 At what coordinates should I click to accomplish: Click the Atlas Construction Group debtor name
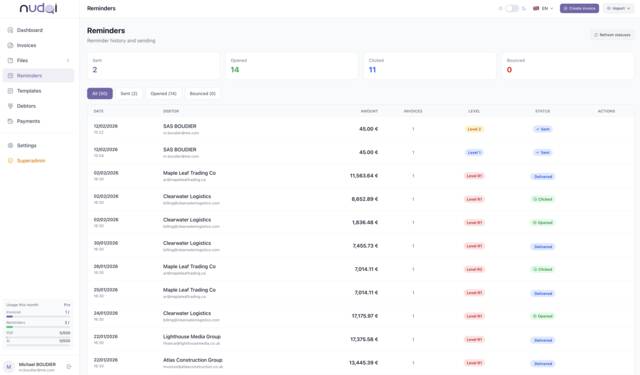[193, 360]
